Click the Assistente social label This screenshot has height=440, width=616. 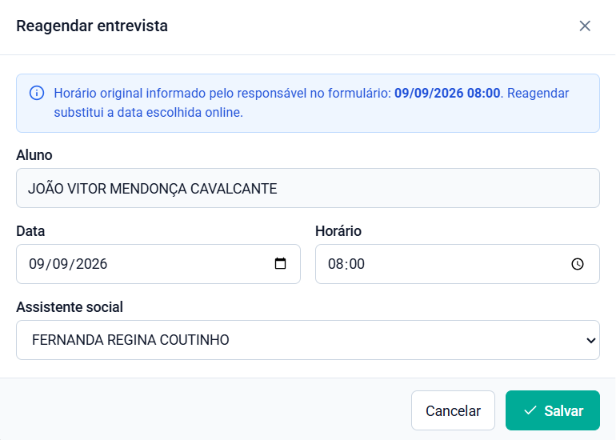click(70, 307)
